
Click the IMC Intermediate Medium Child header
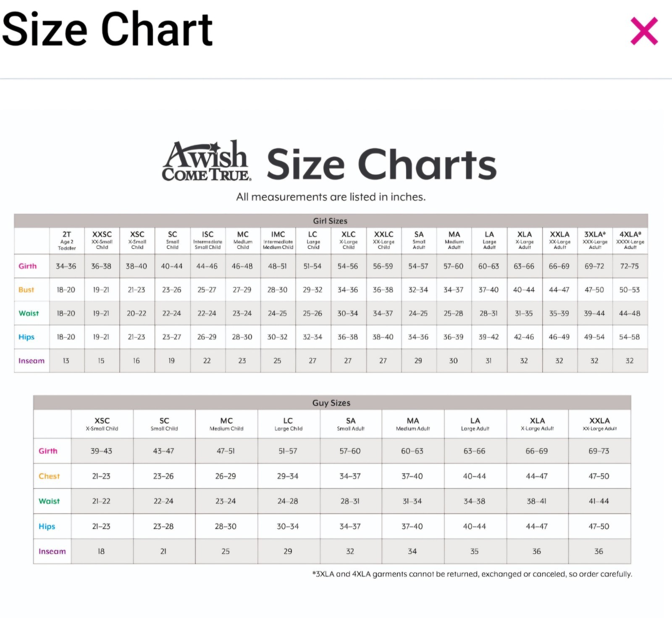pyautogui.click(x=278, y=240)
